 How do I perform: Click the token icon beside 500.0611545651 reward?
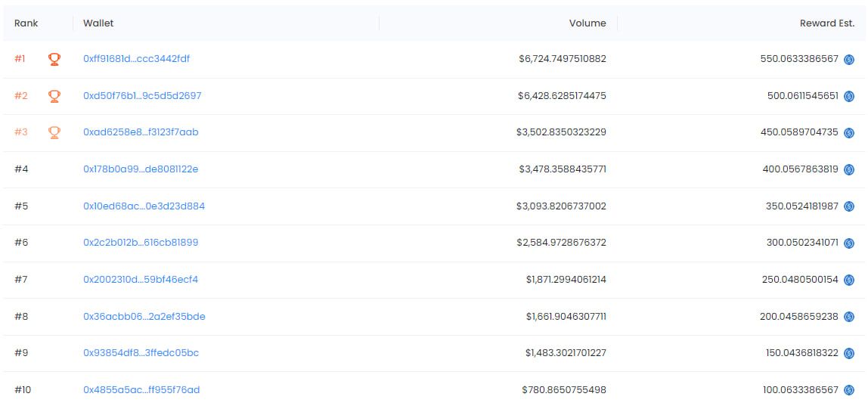coord(848,96)
